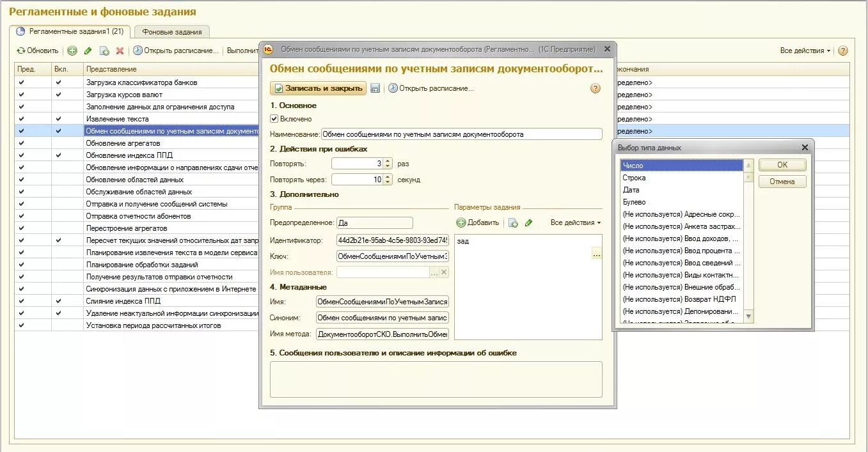The height and width of the screenshot is (452, 868).
Task: Click error messages text area in section 5
Action: 436,380
